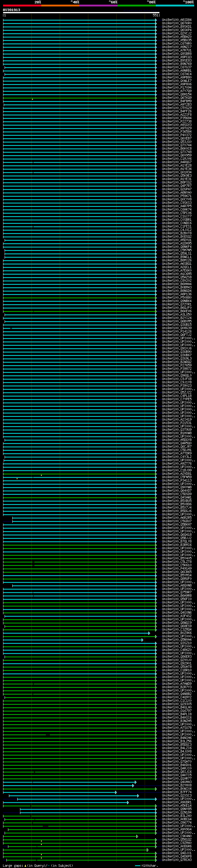Select hit UniRef100_Q4N8B2

click(x=176, y=694)
